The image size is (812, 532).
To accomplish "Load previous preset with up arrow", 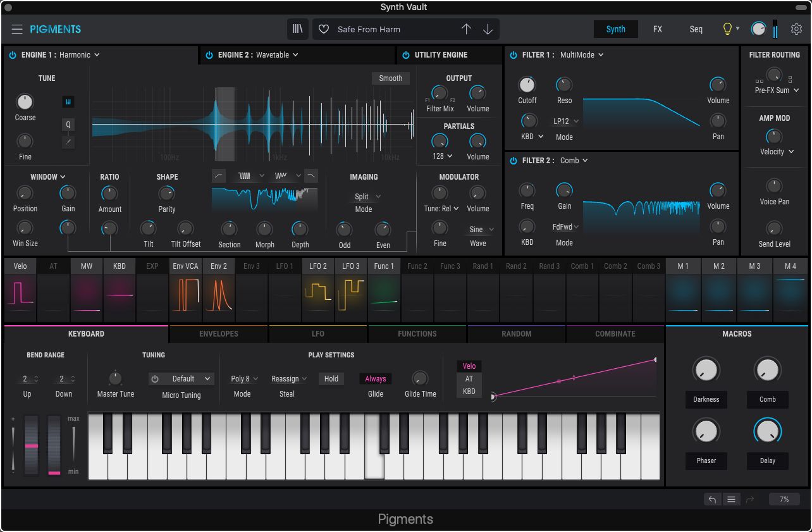I will (466, 30).
